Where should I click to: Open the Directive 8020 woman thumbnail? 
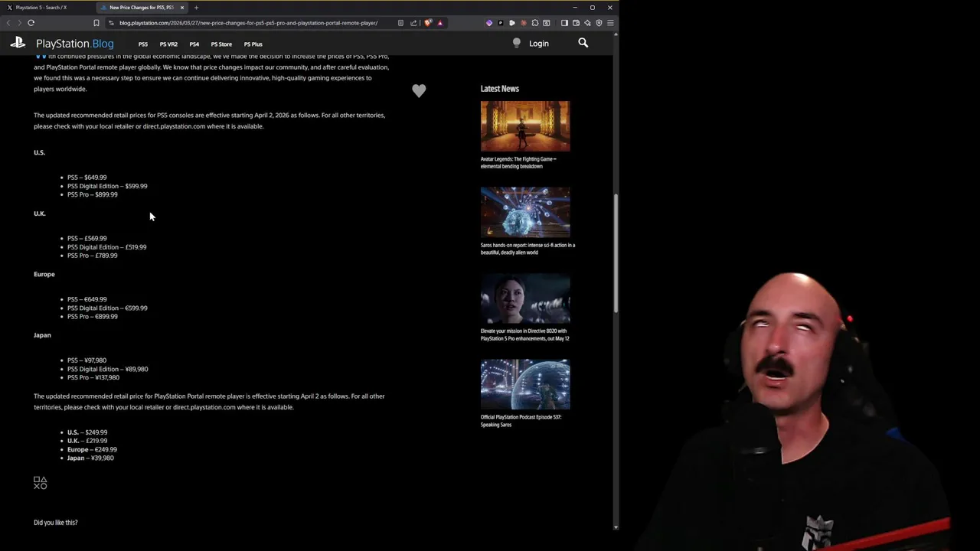[x=525, y=298]
